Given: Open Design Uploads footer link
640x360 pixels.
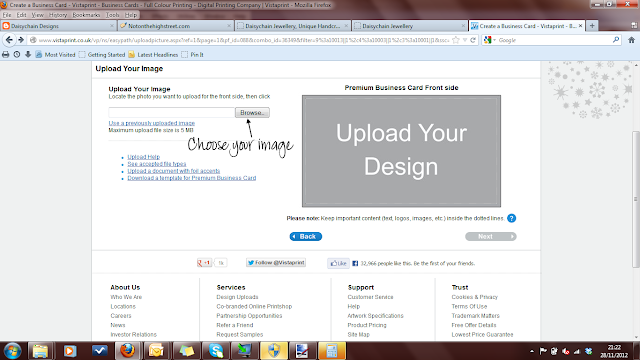Looking at the screenshot, I should tap(237, 297).
